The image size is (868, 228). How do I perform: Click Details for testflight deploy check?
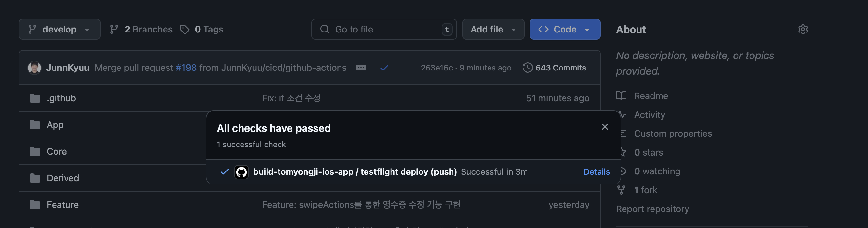tap(596, 172)
